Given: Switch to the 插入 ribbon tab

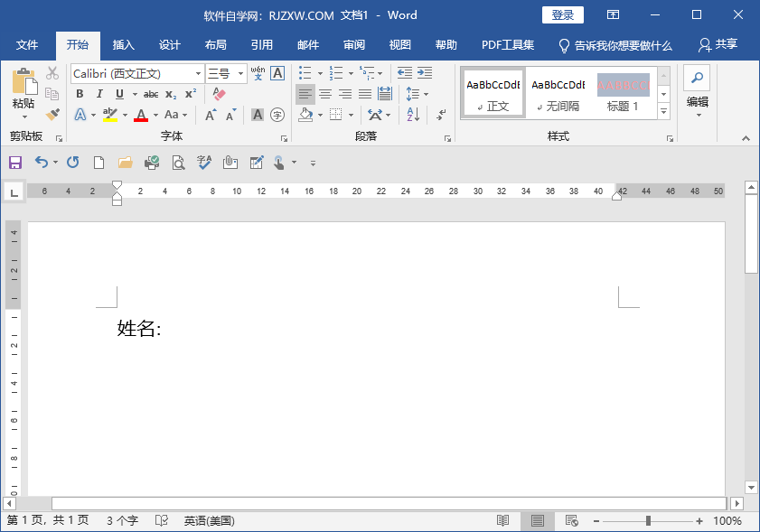Looking at the screenshot, I should [123, 44].
